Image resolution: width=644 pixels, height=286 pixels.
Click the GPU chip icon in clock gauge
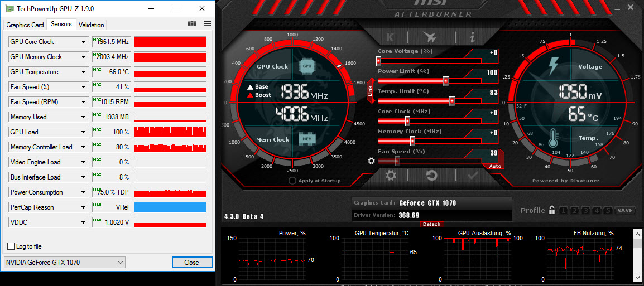click(307, 66)
